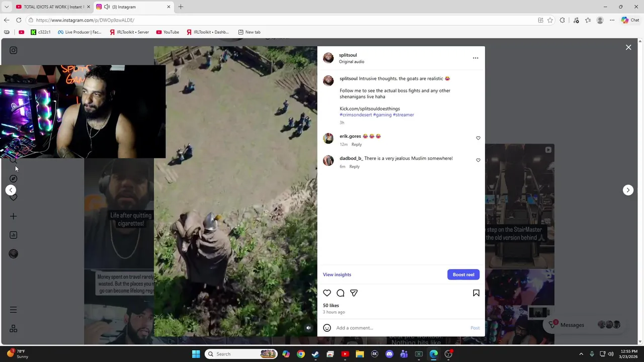Close the post overlay with X

(628, 47)
